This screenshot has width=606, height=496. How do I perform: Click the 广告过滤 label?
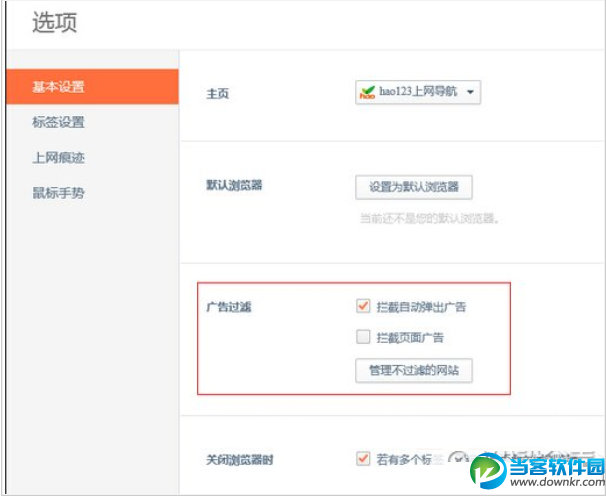(229, 307)
